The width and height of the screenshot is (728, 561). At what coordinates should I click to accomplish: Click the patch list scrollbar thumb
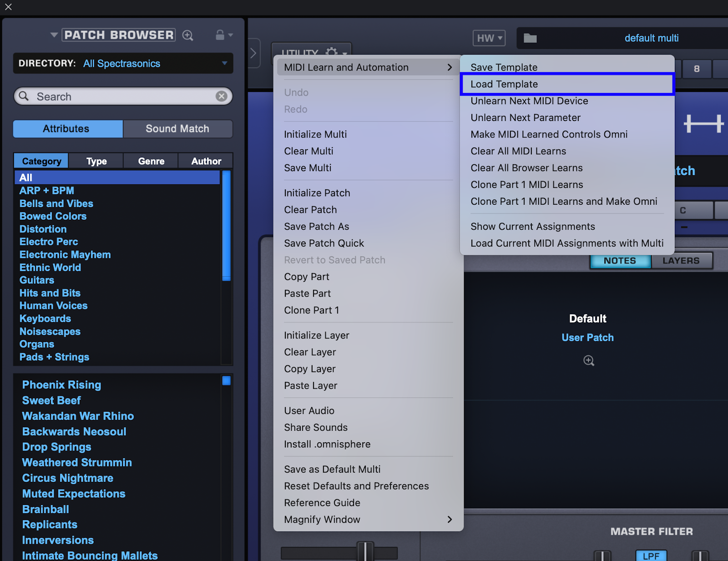(226, 381)
